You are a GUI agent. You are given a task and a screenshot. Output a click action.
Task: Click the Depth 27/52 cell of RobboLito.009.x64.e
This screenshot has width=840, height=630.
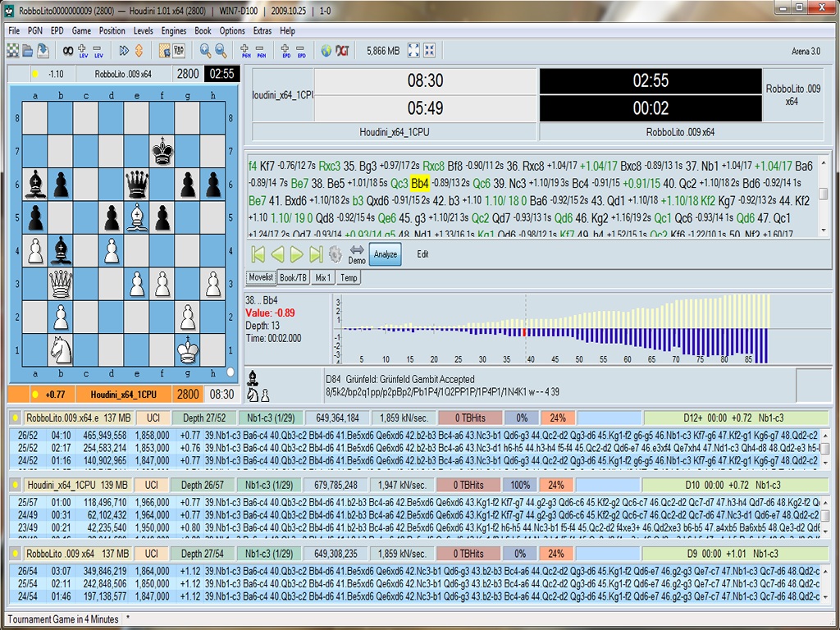pyautogui.click(x=204, y=418)
